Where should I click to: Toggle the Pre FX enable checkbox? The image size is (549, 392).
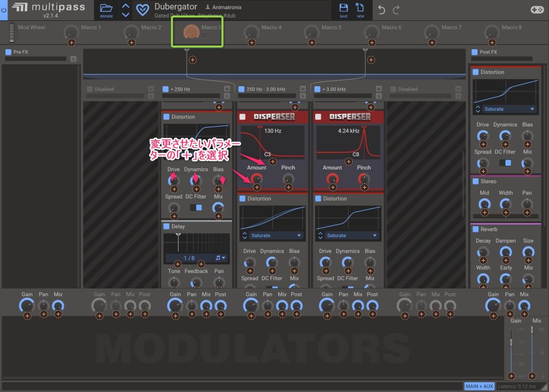[8, 52]
